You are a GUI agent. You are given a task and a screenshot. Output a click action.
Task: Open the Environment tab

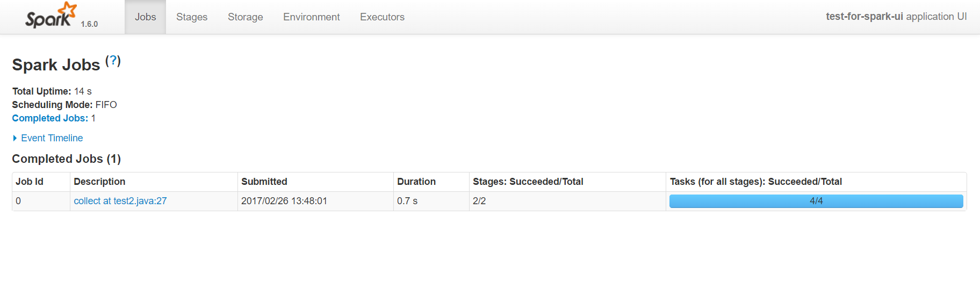click(311, 17)
